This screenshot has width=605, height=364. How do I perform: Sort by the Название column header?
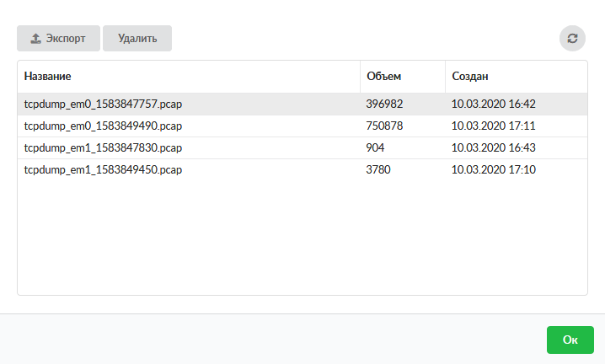pos(48,77)
